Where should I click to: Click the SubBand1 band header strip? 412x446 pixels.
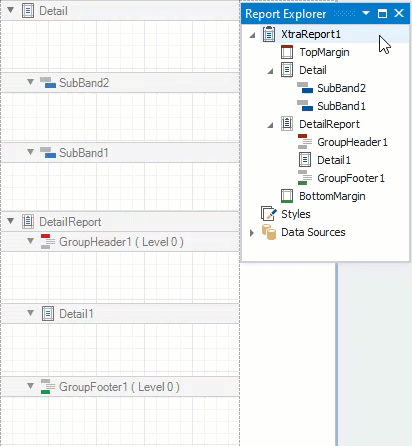[x=120, y=153]
